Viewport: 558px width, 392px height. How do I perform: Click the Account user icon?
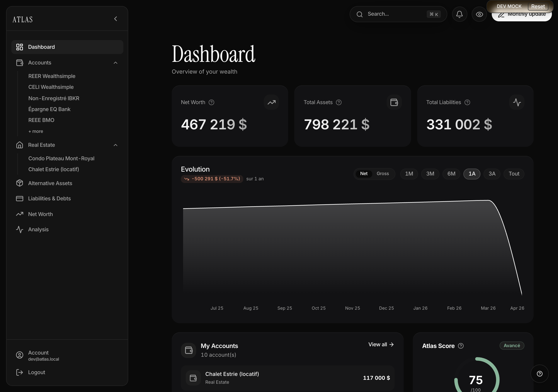pyautogui.click(x=19, y=355)
